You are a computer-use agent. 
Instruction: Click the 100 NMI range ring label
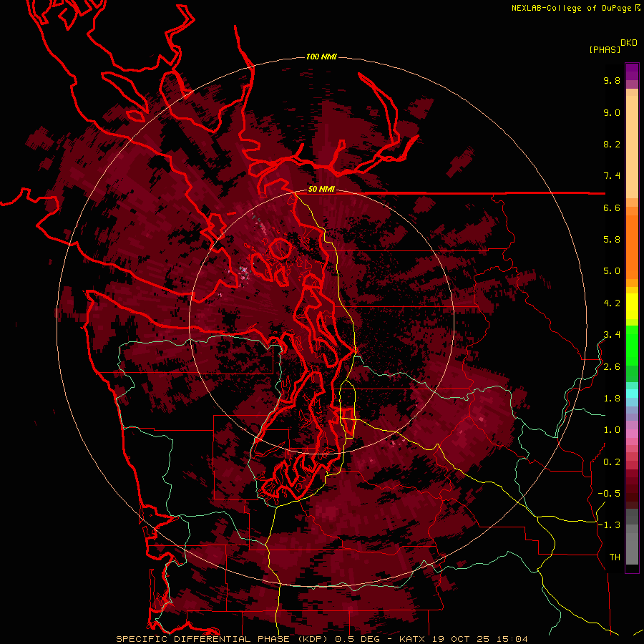pyautogui.click(x=321, y=57)
